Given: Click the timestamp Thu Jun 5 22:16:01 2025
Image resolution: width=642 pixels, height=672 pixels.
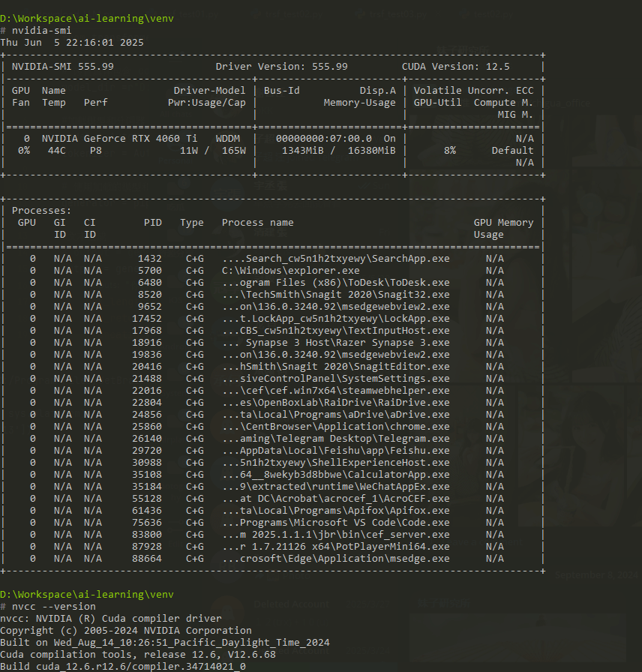Looking at the screenshot, I should [x=71, y=42].
